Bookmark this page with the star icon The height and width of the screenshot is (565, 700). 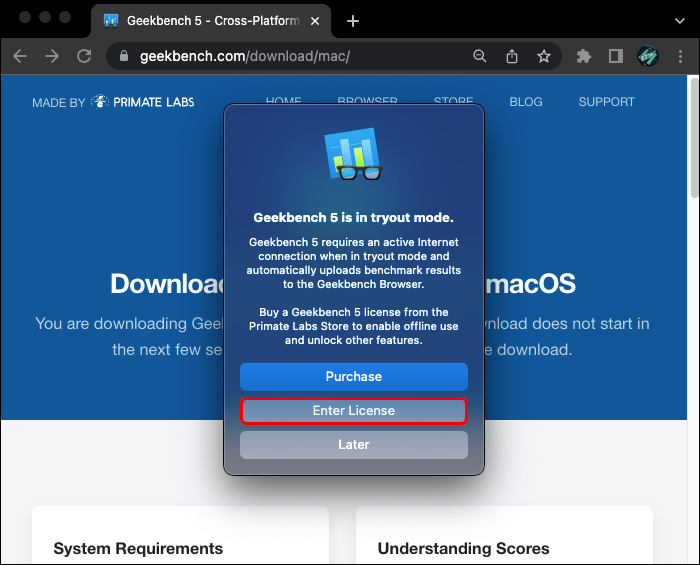[543, 56]
